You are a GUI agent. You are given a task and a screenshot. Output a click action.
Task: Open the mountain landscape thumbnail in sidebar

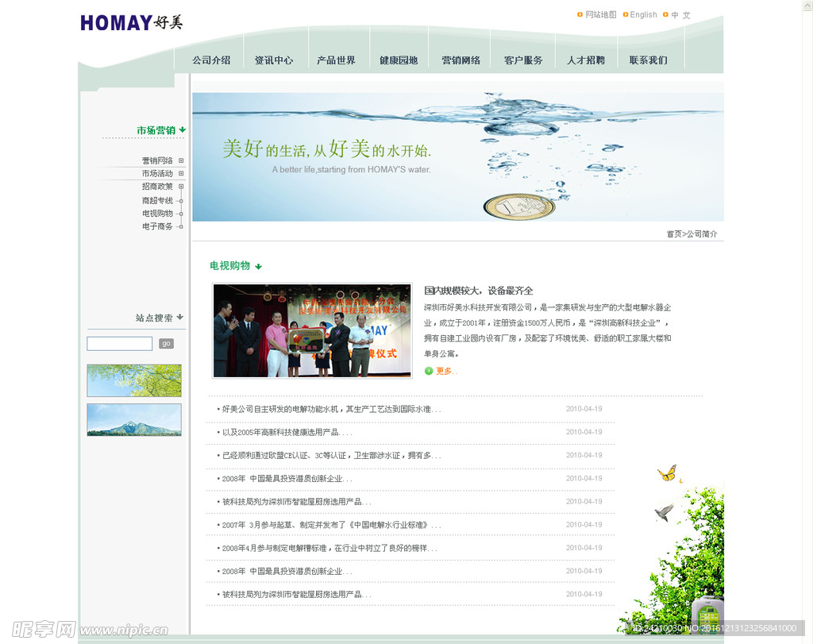point(134,420)
